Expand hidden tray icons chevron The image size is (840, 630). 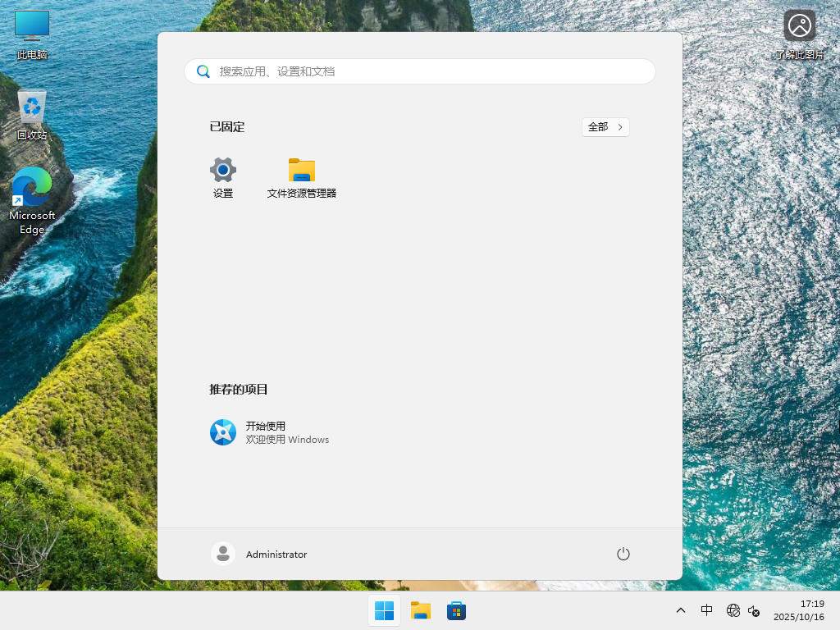click(681, 610)
